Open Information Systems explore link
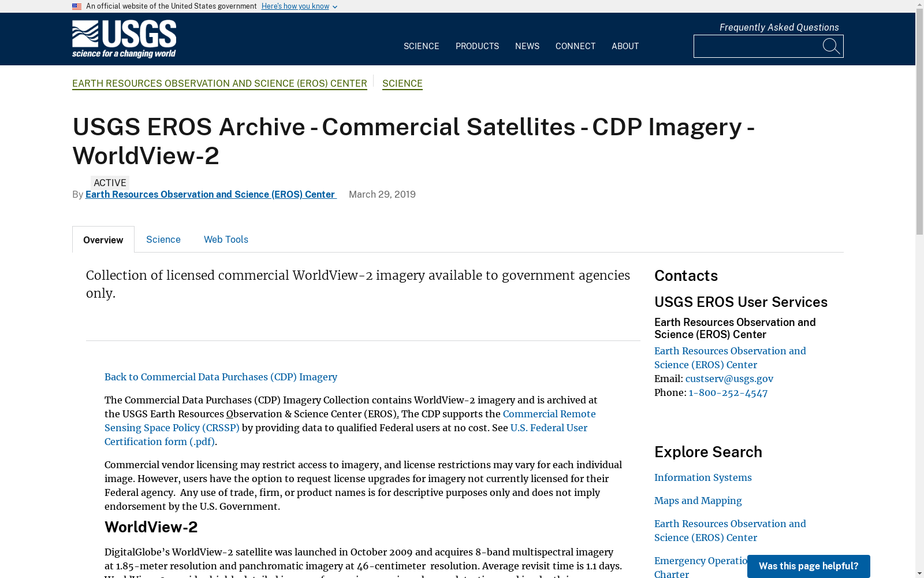 703,477
